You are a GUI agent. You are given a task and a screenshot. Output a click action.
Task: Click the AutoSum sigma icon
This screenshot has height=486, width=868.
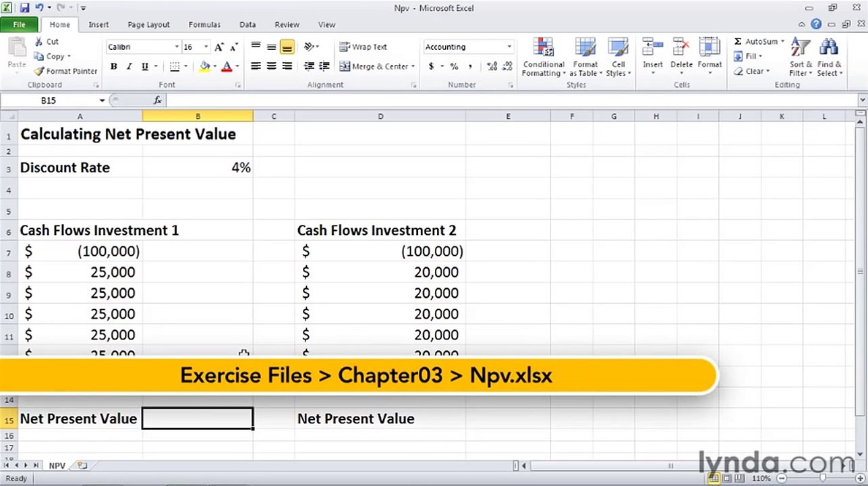point(738,41)
